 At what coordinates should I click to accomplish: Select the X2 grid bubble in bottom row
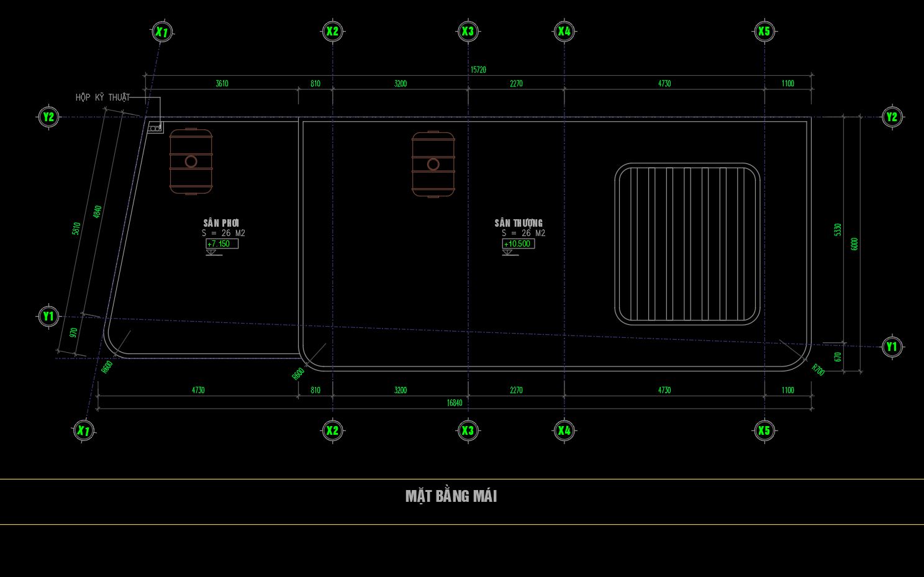333,430
